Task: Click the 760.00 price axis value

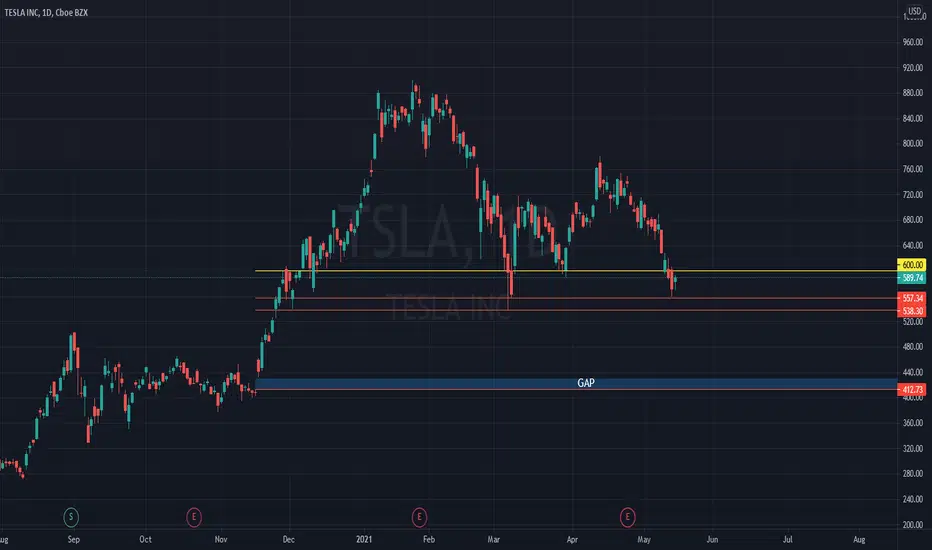Action: 912,169
